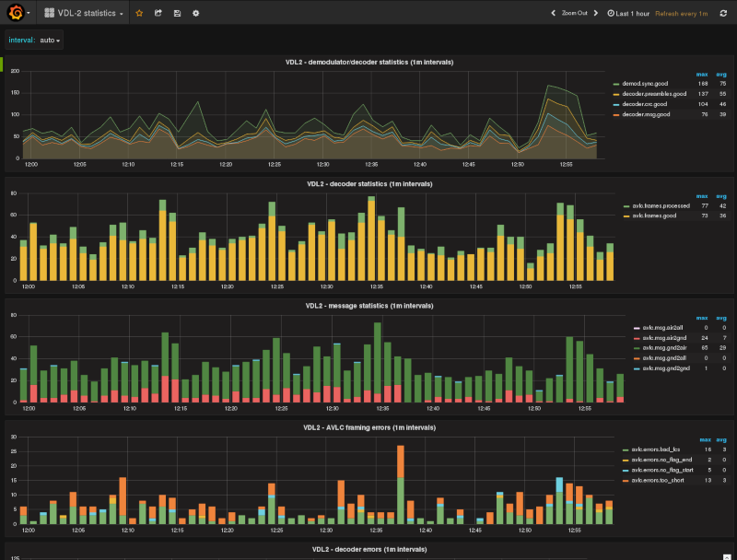Viewport: 737px width, 560px height.
Task: Open color picker for avlc.frames.good swatch
Action: pos(626,216)
